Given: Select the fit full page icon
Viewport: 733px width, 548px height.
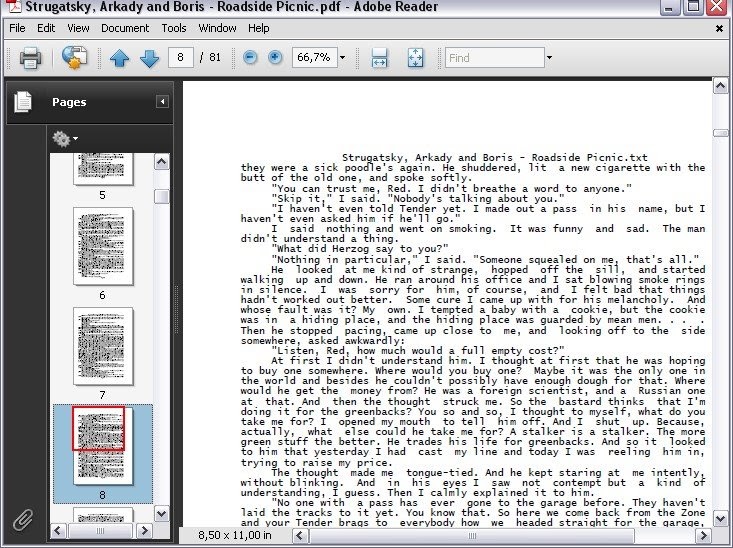Looking at the screenshot, I should pos(416,58).
